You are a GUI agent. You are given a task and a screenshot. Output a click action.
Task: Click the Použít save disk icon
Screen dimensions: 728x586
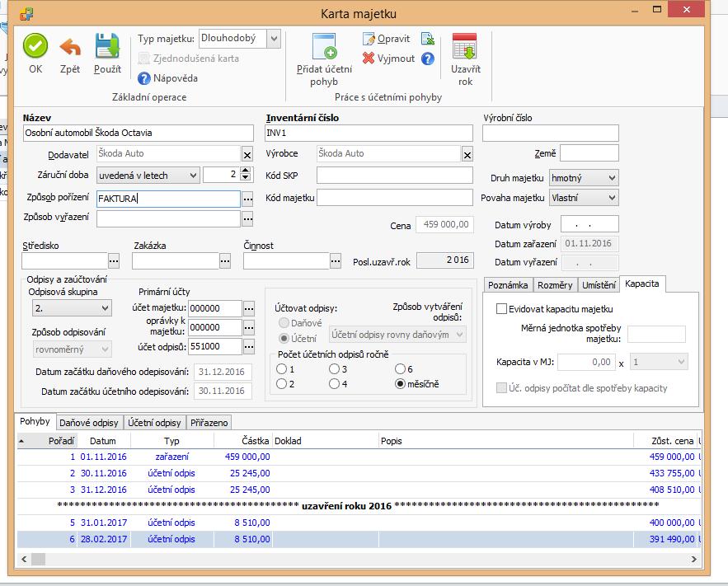tap(107, 47)
